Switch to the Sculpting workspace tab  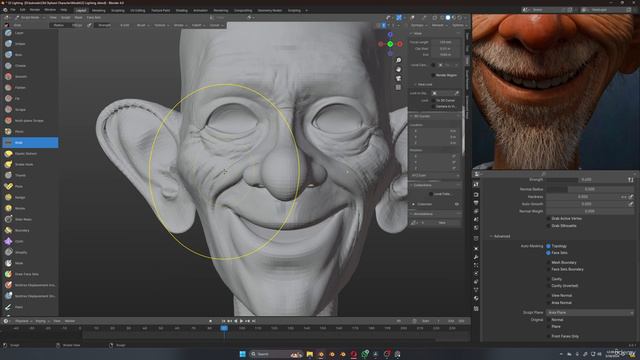coord(118,11)
